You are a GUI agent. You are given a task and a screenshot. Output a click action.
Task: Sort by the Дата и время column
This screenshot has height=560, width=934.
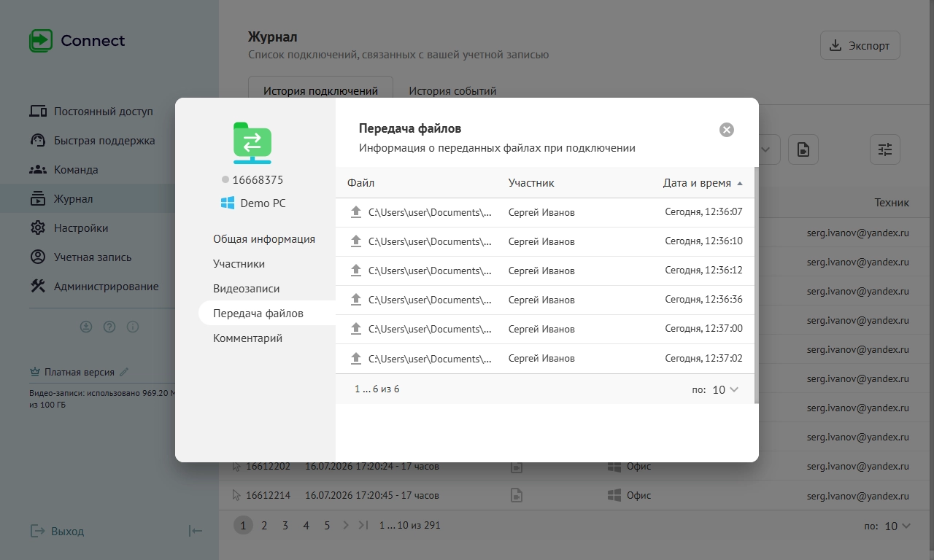click(x=703, y=183)
